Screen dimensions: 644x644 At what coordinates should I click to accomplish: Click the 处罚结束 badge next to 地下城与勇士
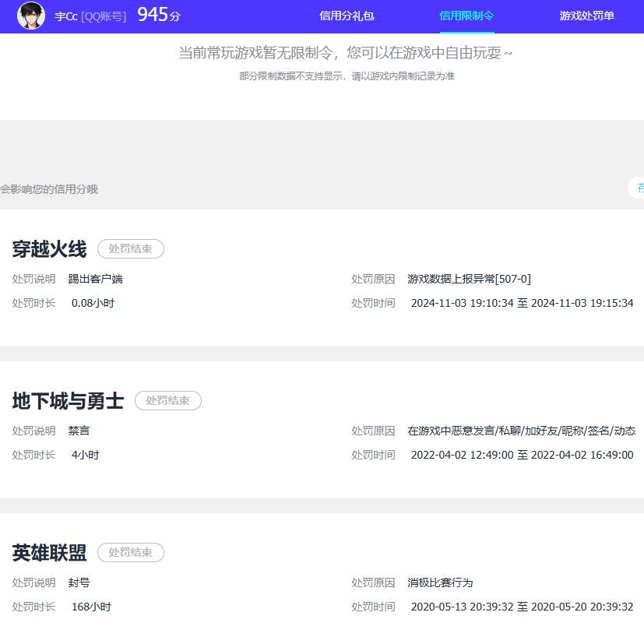pyautogui.click(x=167, y=401)
